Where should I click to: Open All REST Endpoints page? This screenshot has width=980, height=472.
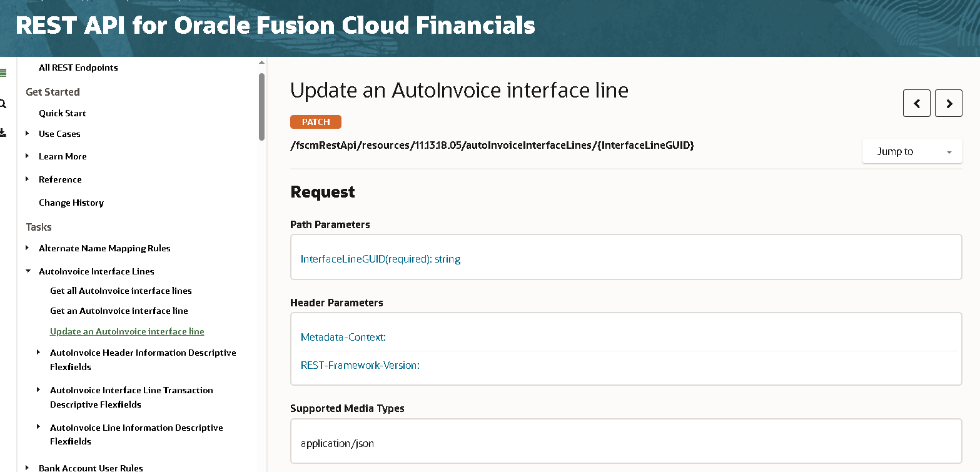pyautogui.click(x=78, y=68)
